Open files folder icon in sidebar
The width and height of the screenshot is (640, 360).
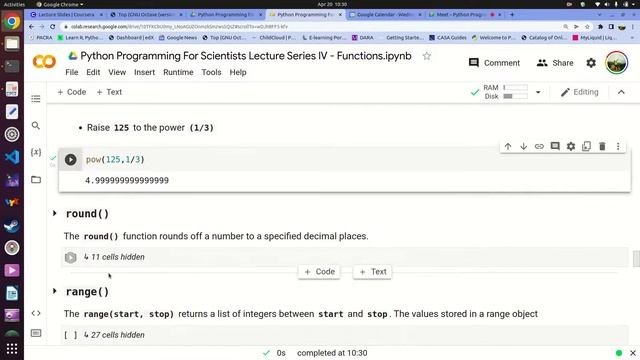click(36, 179)
